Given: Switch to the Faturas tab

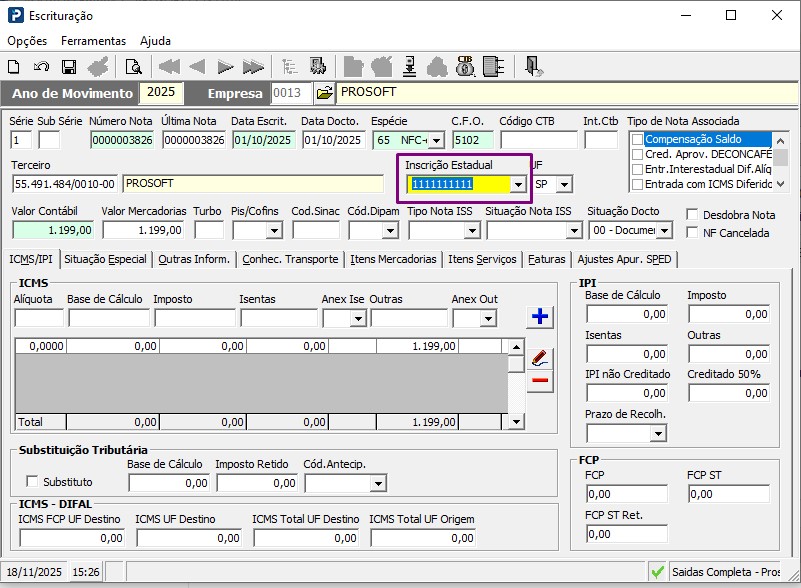Looking at the screenshot, I should click(547, 259).
